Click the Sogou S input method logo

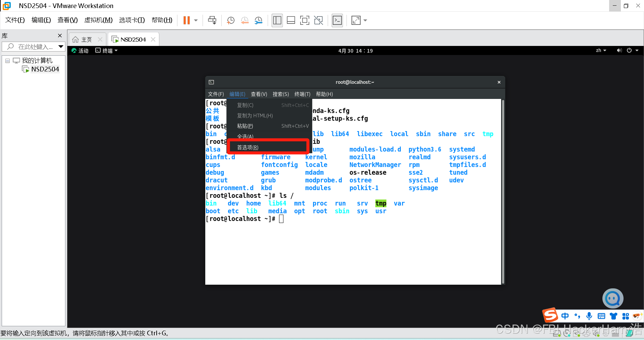[550, 315]
